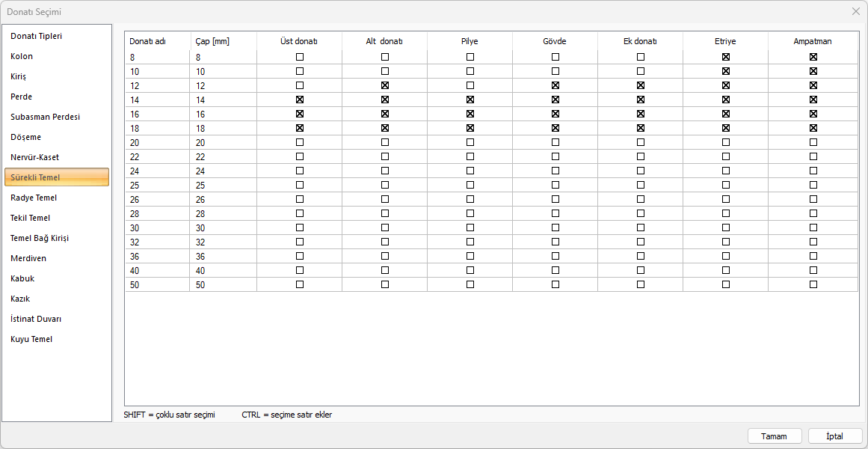Check Ek donatı for 25 mm bar
868x449 pixels.
coord(641,185)
